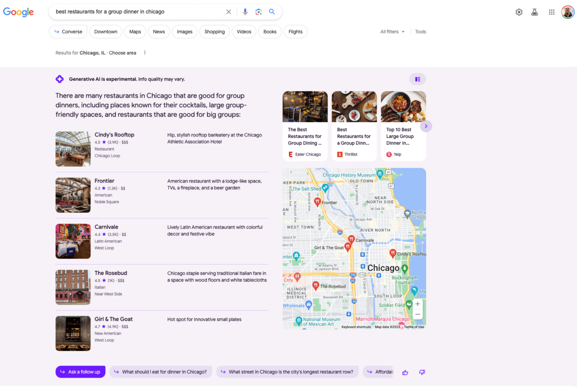Image resolution: width=577 pixels, height=392 pixels.
Task: Open the Cindy's Rooftop listing title
Action: coord(114,135)
